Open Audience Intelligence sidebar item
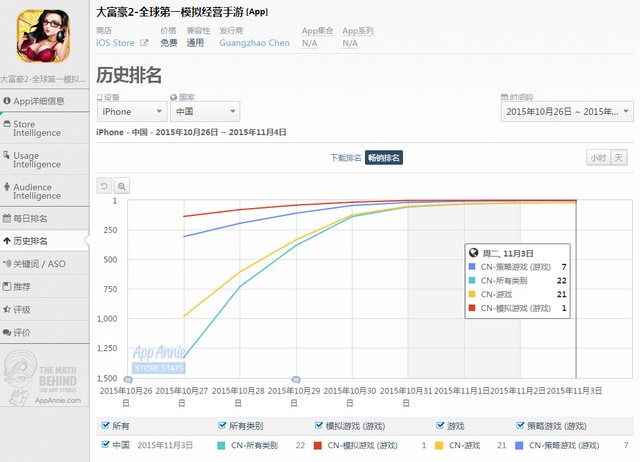Viewport: 640px width, 462px height. click(44, 191)
